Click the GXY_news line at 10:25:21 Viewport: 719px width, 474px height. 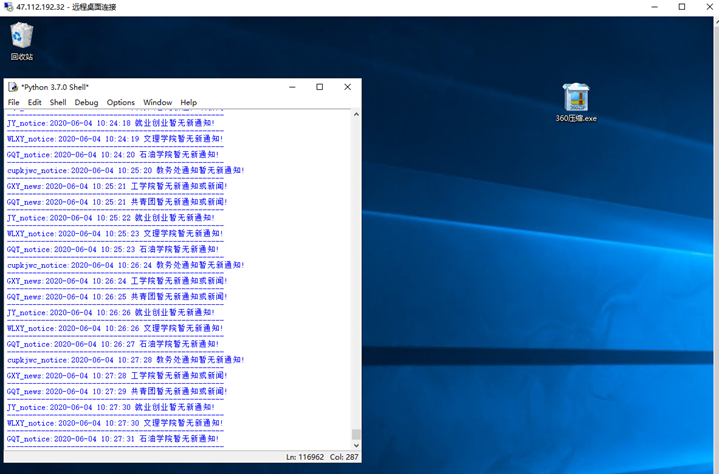pyautogui.click(x=117, y=186)
